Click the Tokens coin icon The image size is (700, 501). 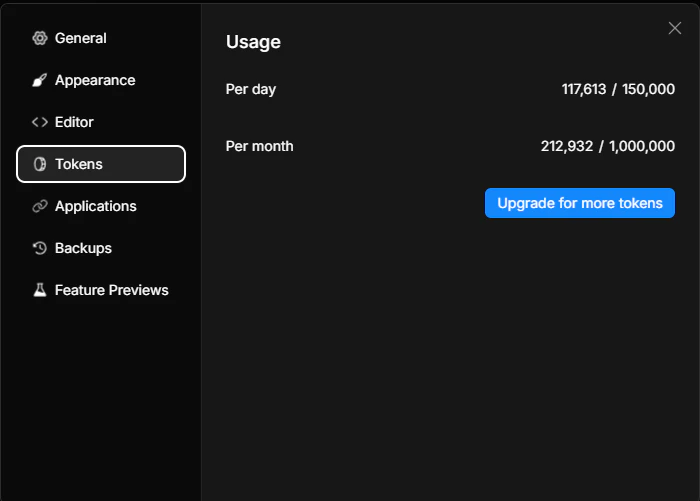(40, 164)
